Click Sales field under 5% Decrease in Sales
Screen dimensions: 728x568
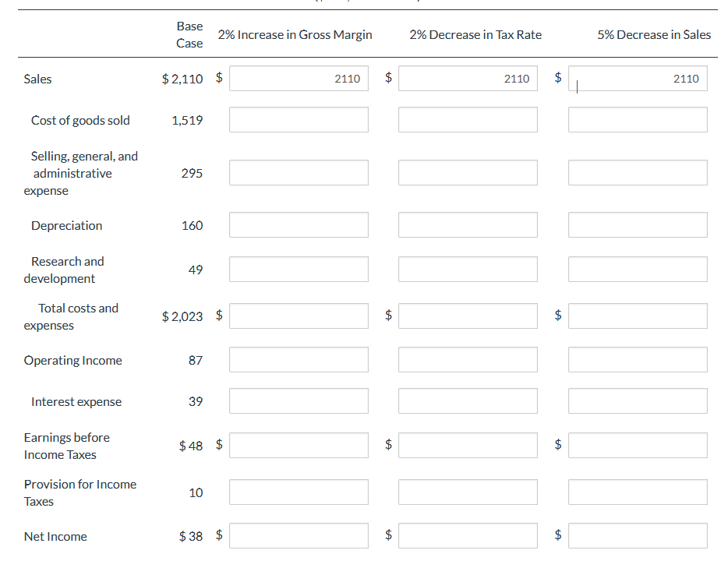click(x=638, y=79)
